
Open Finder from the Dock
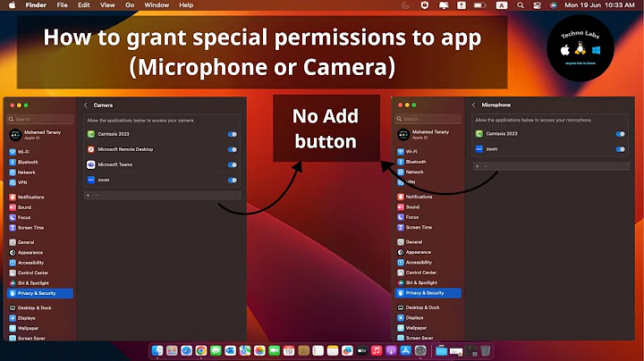click(x=157, y=351)
